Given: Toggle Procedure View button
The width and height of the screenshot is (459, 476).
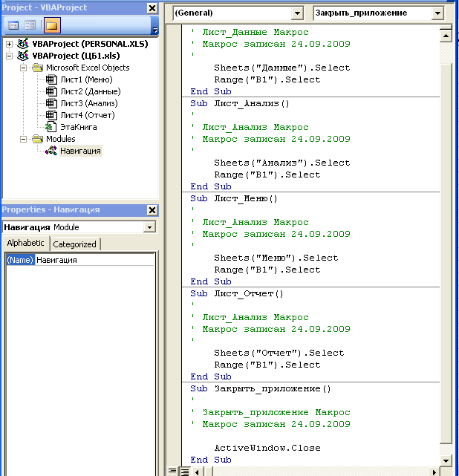Looking at the screenshot, I should (172, 472).
